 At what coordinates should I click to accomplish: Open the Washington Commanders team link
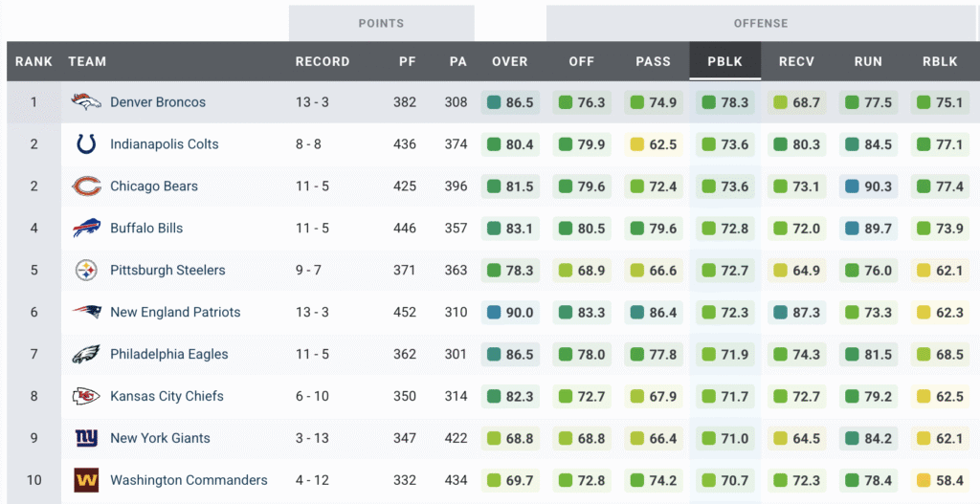tap(189, 480)
